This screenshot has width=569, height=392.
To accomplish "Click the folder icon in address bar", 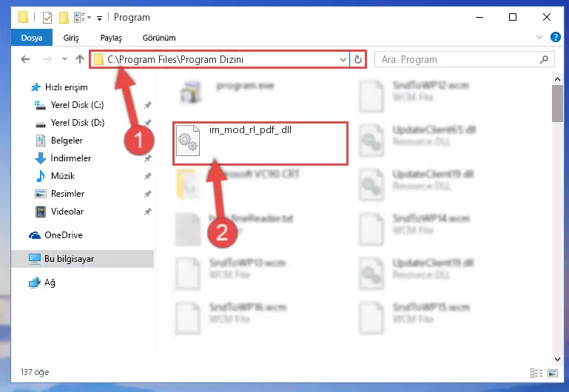I will [x=98, y=59].
